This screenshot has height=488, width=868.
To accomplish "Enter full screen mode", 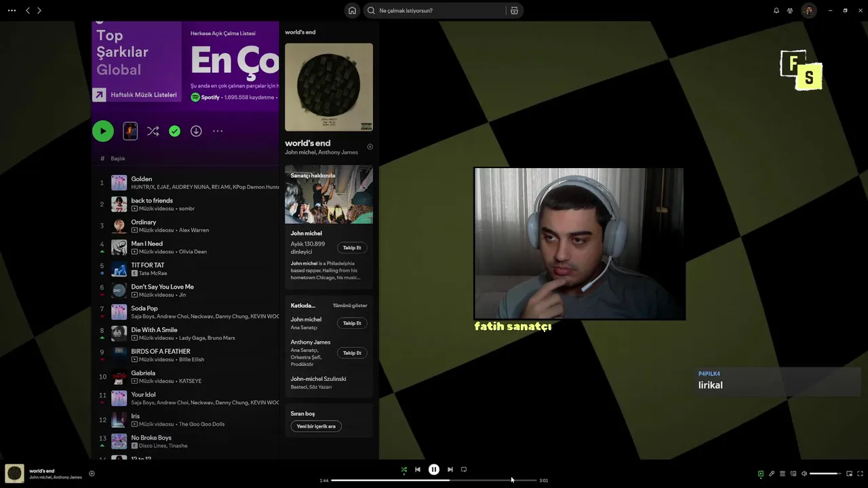I will [860, 474].
